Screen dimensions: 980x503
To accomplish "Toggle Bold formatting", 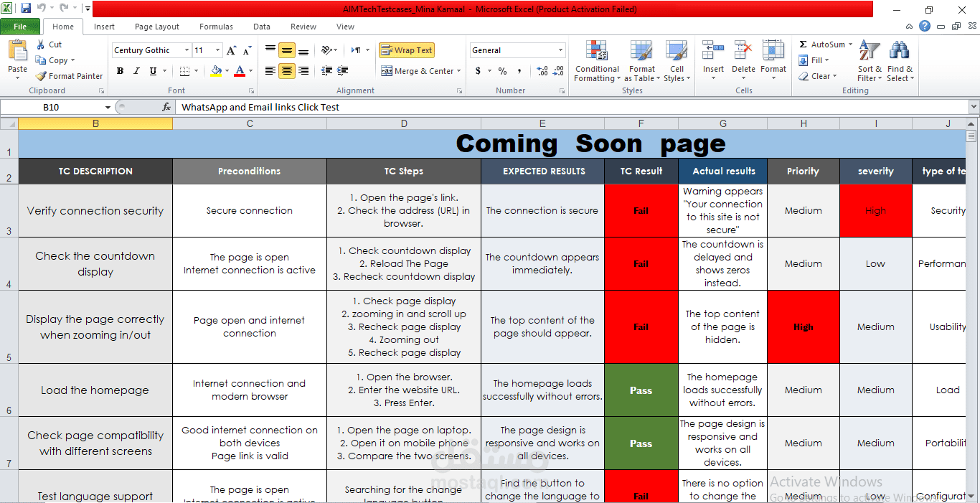I will click(x=120, y=71).
